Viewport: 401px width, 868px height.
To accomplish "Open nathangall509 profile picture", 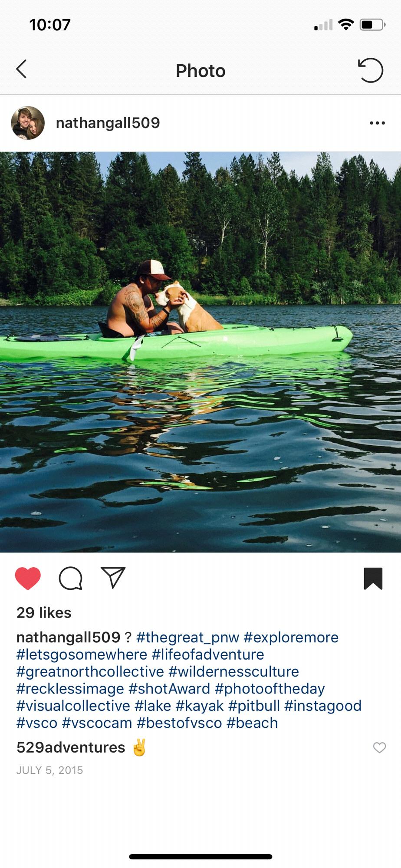I will 28,123.
